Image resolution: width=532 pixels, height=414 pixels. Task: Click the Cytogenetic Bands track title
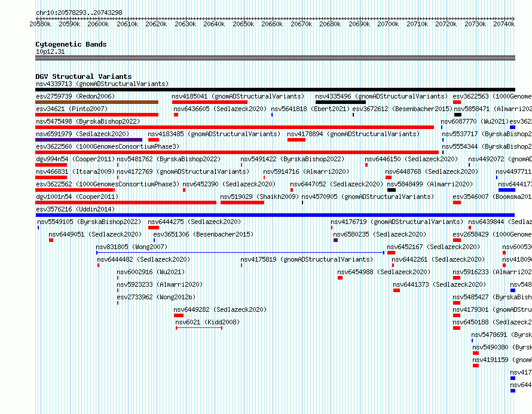pos(71,44)
